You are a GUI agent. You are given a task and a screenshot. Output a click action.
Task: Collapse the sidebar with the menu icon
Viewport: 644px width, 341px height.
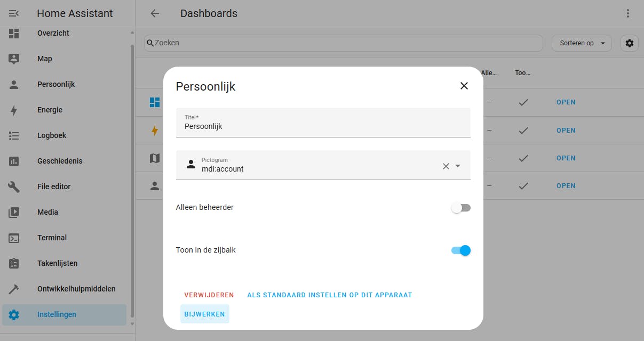(x=14, y=13)
